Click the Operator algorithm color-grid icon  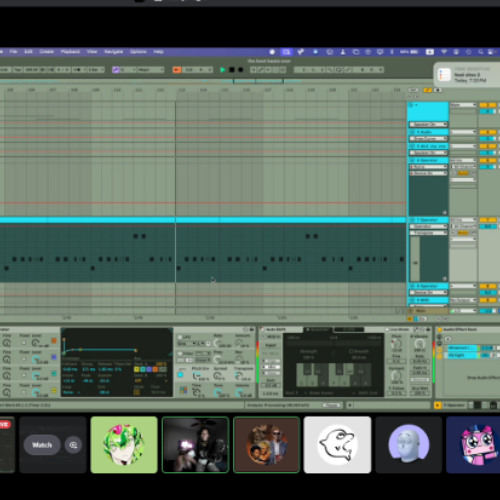point(183,390)
